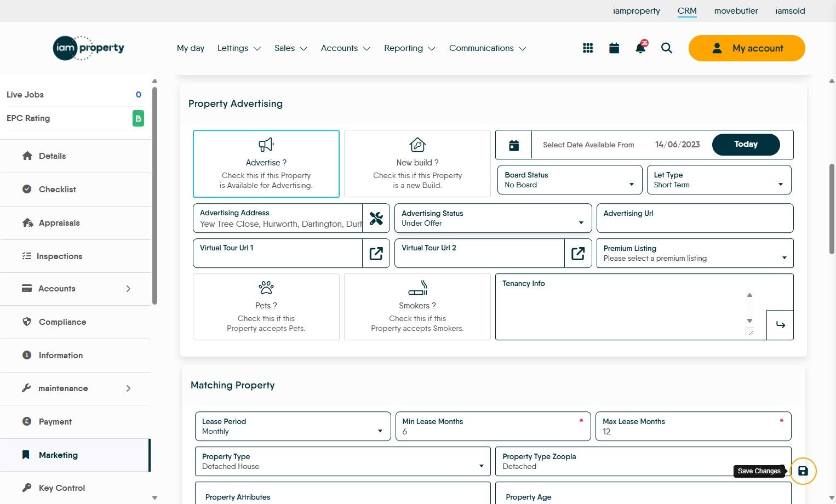This screenshot has width=836, height=504.
Task: Open Virtual Tour Url 1 external link icon
Action: [376, 254]
